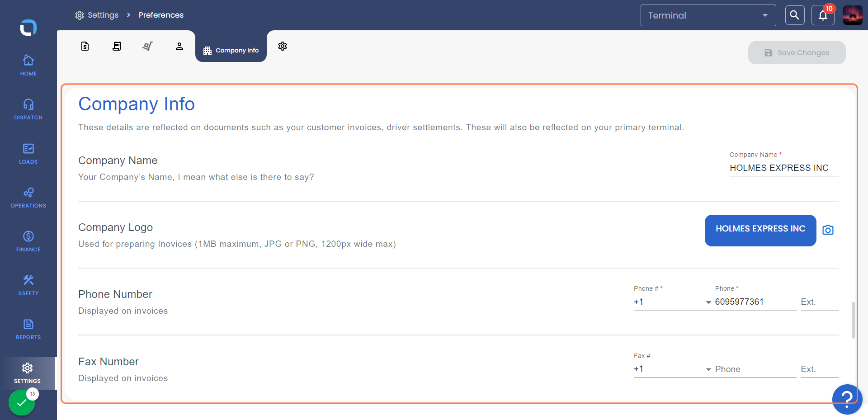Open the search magnifier icon
The image size is (868, 420).
click(795, 15)
